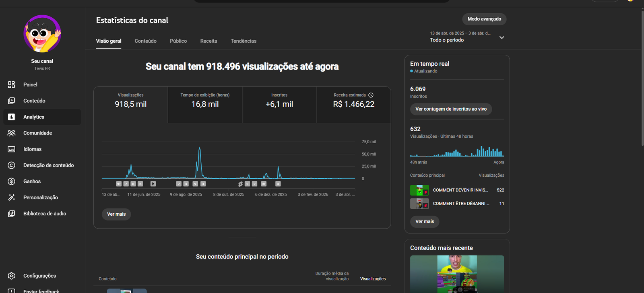This screenshot has height=293, width=644.
Task: Click the Conteúdo sidebar icon
Action: [11, 101]
